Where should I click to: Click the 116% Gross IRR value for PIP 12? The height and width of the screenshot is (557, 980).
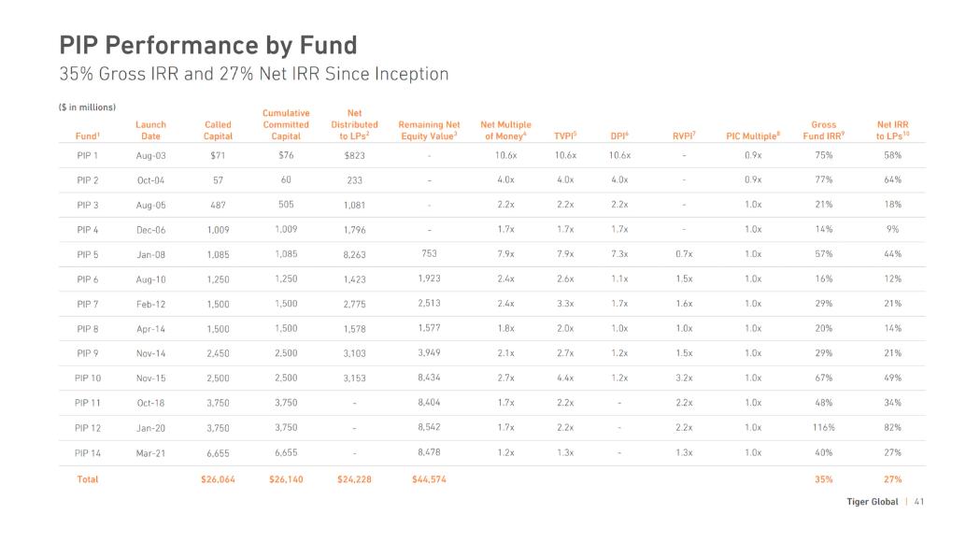point(823,428)
